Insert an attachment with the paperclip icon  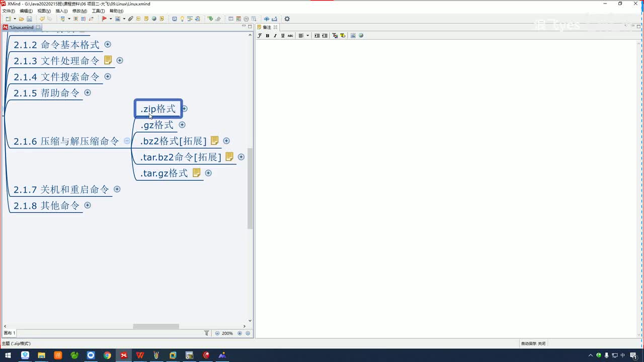(x=130, y=19)
